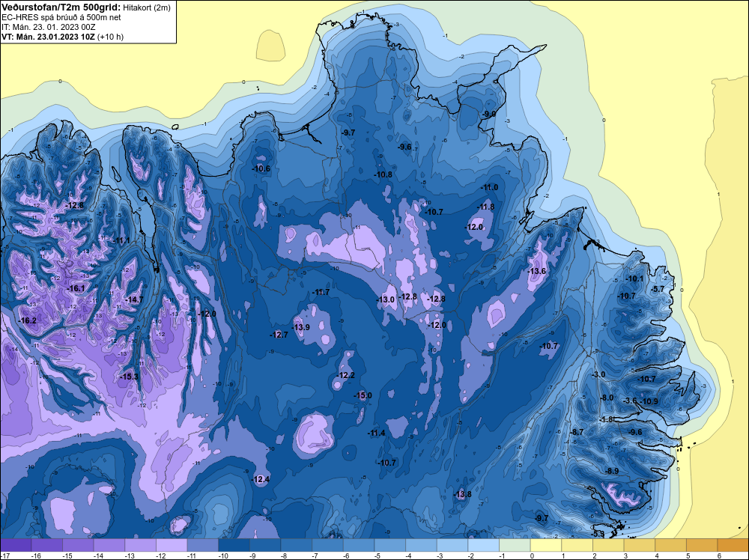Select the -11.4 temperature value
This screenshot has width=749, height=560.
point(376,433)
